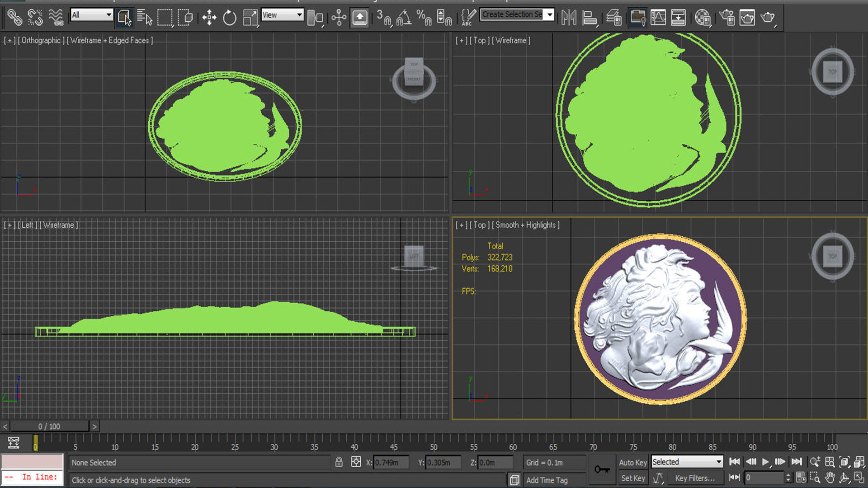868x488 pixels.
Task: Open the View reference coordinate dropdown
Action: (x=283, y=15)
